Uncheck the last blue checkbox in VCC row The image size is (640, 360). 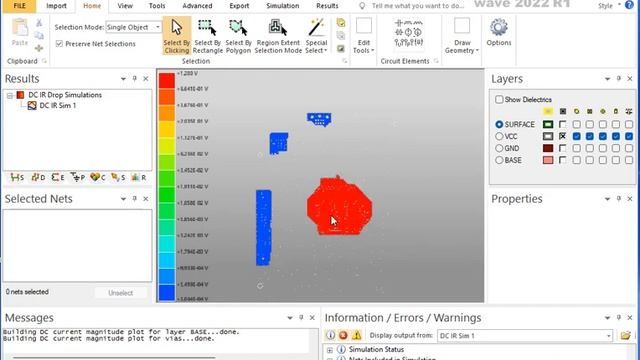coord(629,136)
